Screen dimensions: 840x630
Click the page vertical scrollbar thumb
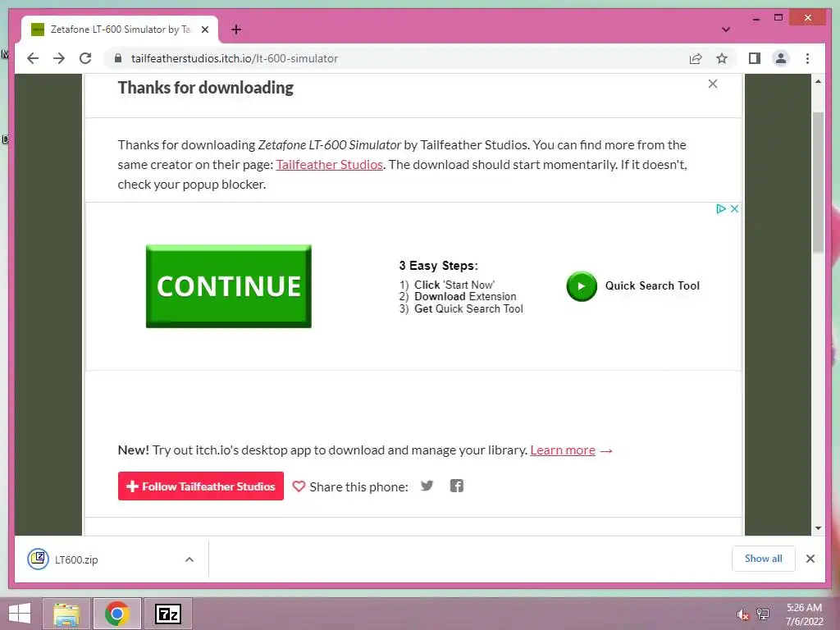tap(818, 182)
